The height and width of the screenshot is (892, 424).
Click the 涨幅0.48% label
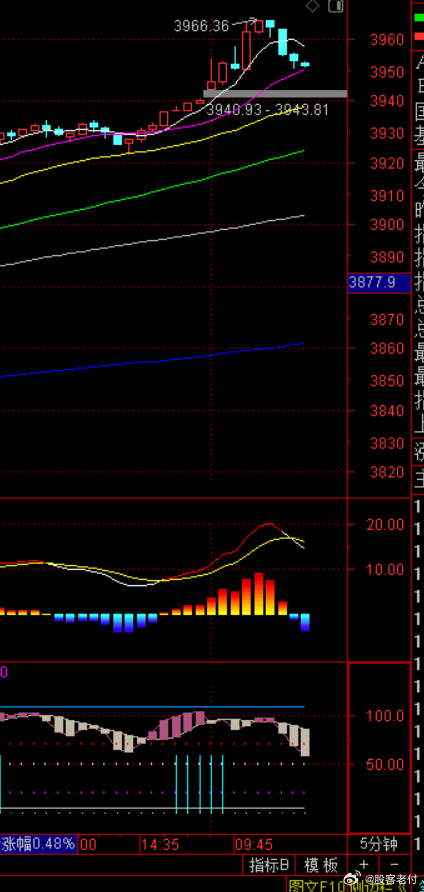point(38,844)
